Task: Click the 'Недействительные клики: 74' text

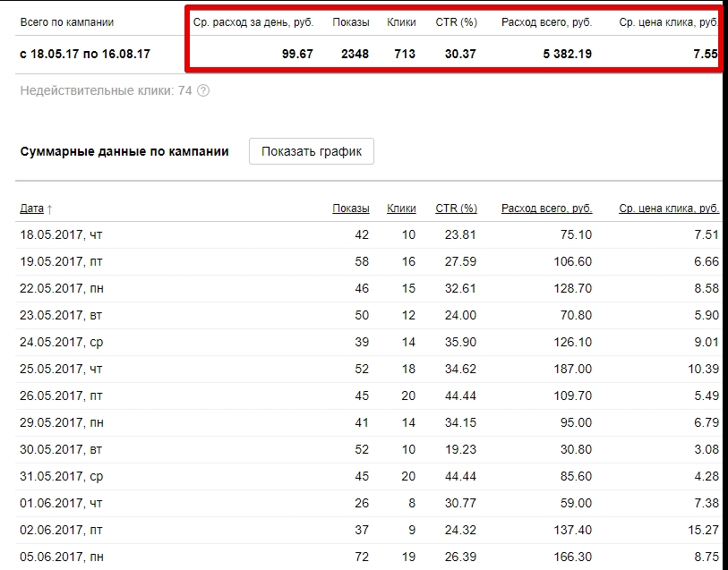Action: point(106,90)
